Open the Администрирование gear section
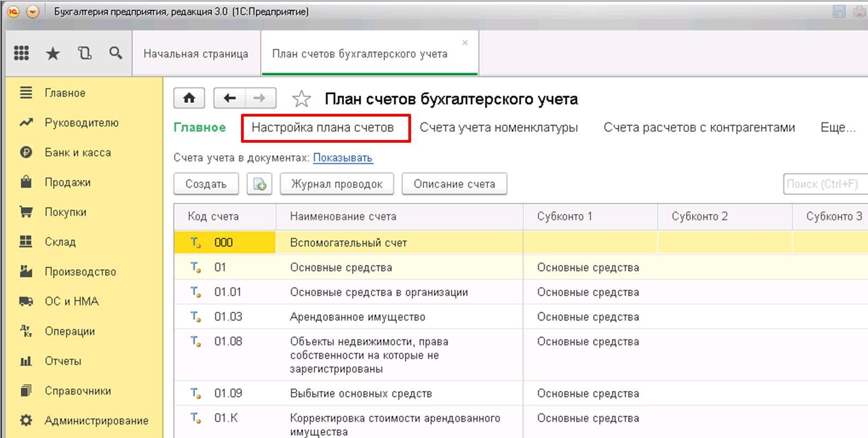 coord(96,421)
